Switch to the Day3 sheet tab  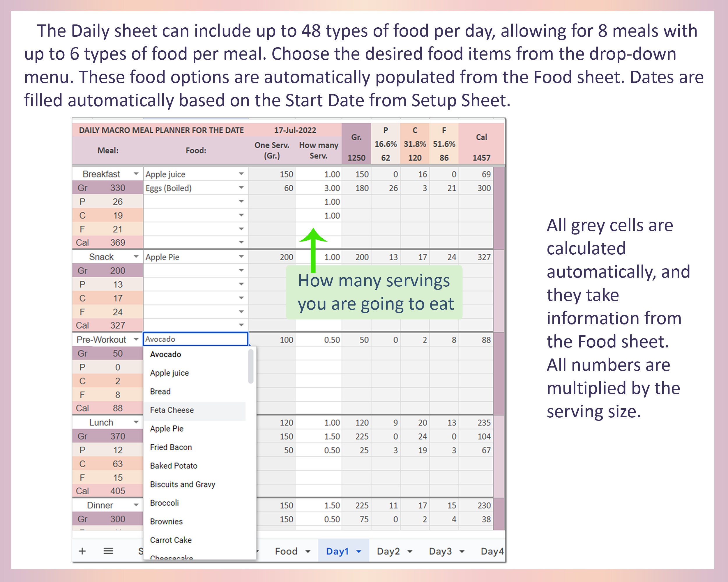[x=440, y=551]
